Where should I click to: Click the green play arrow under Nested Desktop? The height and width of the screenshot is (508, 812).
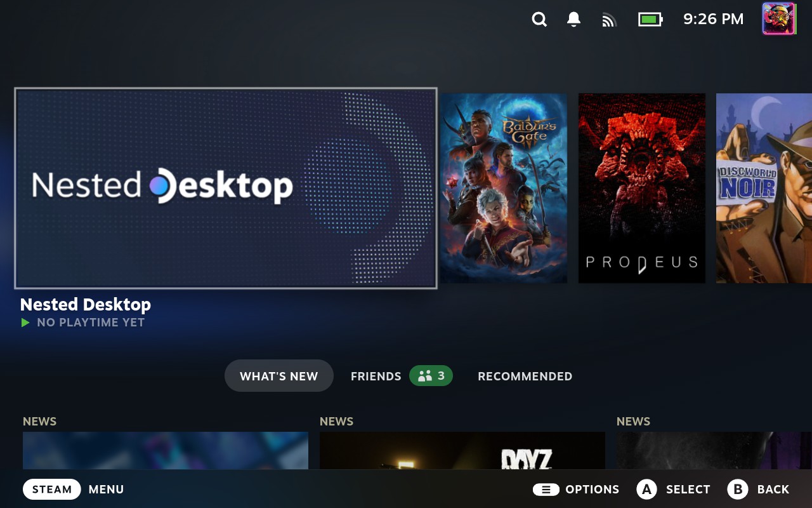(x=25, y=322)
